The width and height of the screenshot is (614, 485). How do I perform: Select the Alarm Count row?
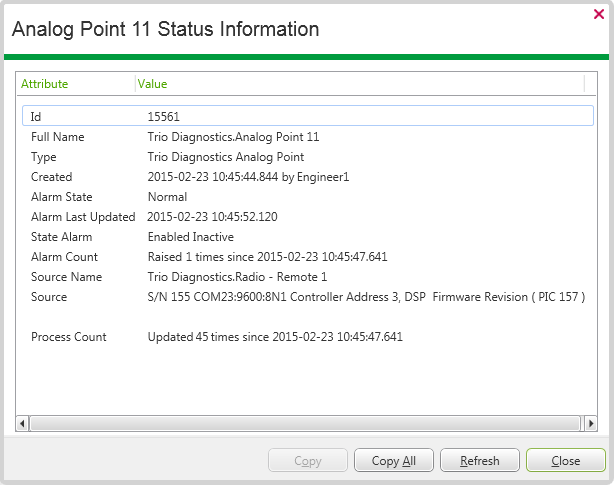pos(300,257)
